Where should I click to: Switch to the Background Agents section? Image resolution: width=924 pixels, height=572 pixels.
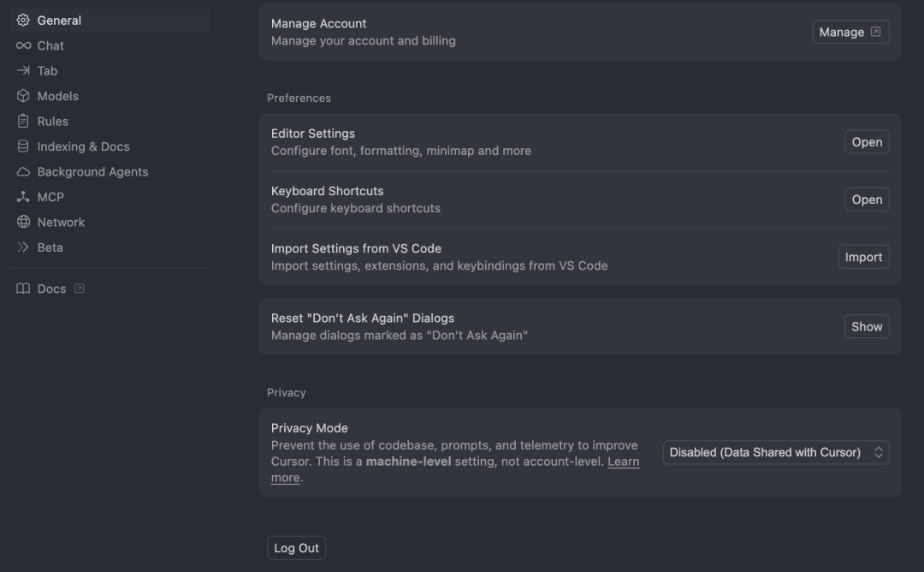(92, 172)
